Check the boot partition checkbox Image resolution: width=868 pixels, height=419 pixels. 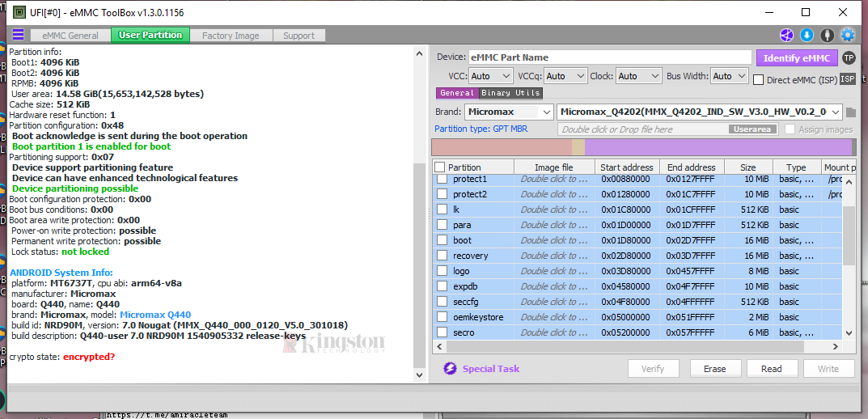pos(442,240)
